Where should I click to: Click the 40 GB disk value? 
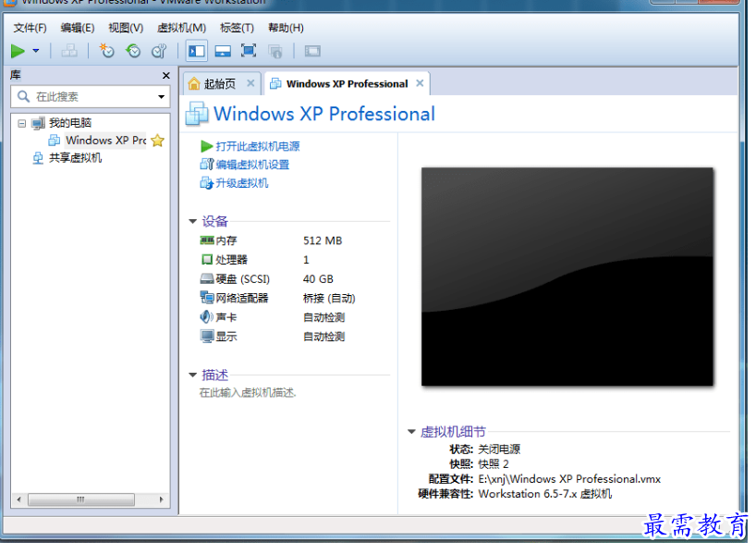tap(318, 279)
